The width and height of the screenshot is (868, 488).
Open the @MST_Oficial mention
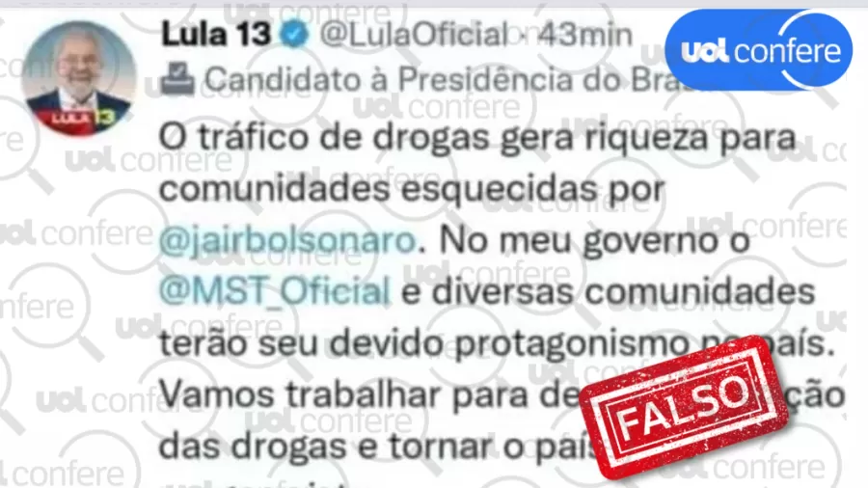pyautogui.click(x=275, y=291)
